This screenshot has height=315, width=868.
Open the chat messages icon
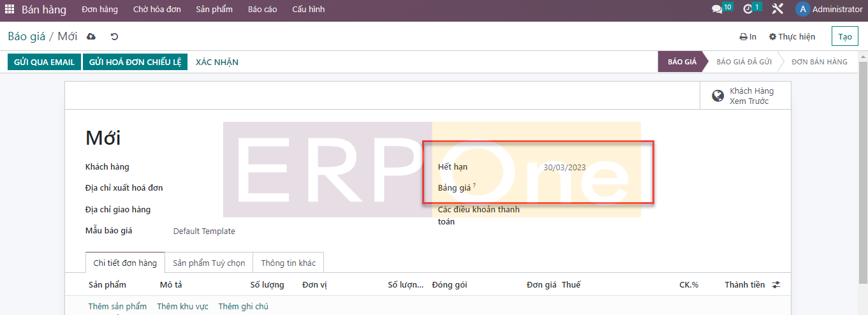click(717, 10)
